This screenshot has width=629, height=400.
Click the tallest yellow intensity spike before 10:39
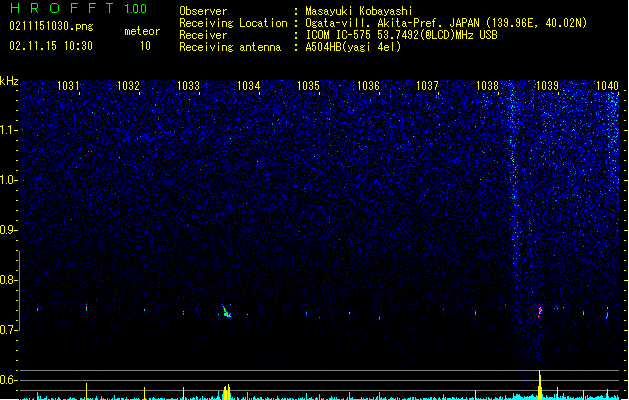click(x=540, y=385)
